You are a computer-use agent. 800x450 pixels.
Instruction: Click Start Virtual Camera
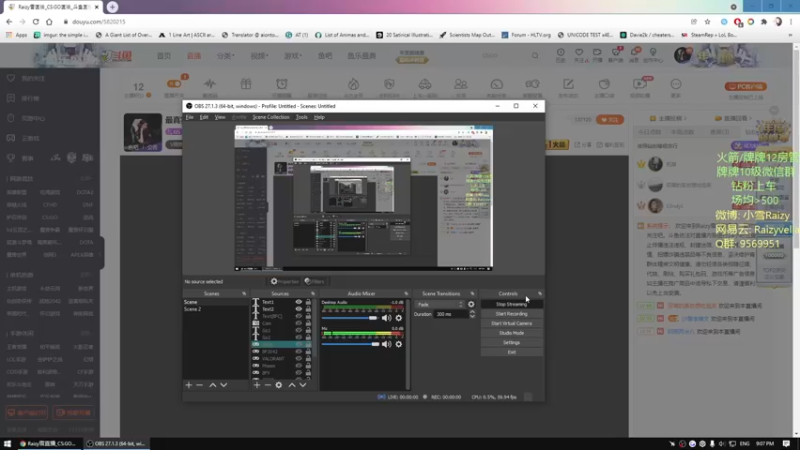click(511, 323)
